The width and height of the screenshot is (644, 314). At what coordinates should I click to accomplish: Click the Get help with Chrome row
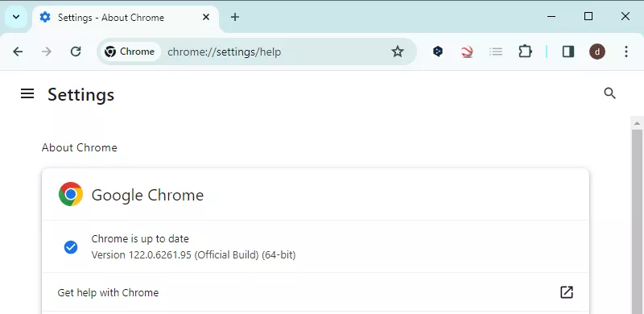pyautogui.click(x=316, y=292)
